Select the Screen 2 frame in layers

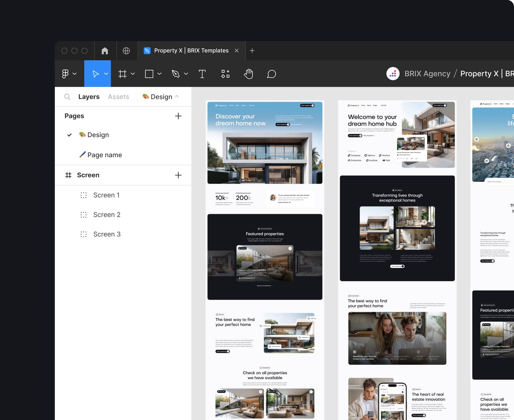click(107, 214)
